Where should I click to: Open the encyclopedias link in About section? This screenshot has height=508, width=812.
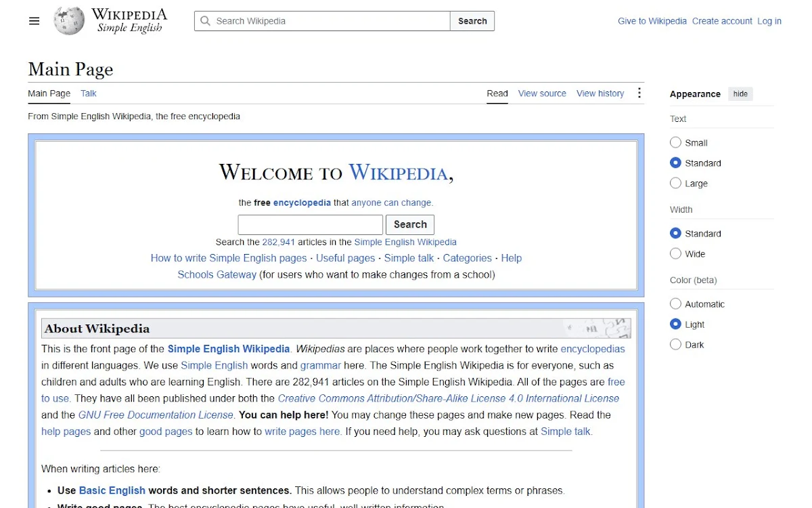pyautogui.click(x=593, y=349)
